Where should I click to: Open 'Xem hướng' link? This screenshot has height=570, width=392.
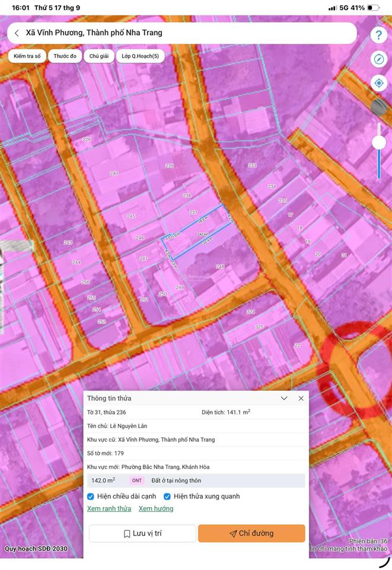coord(156,509)
